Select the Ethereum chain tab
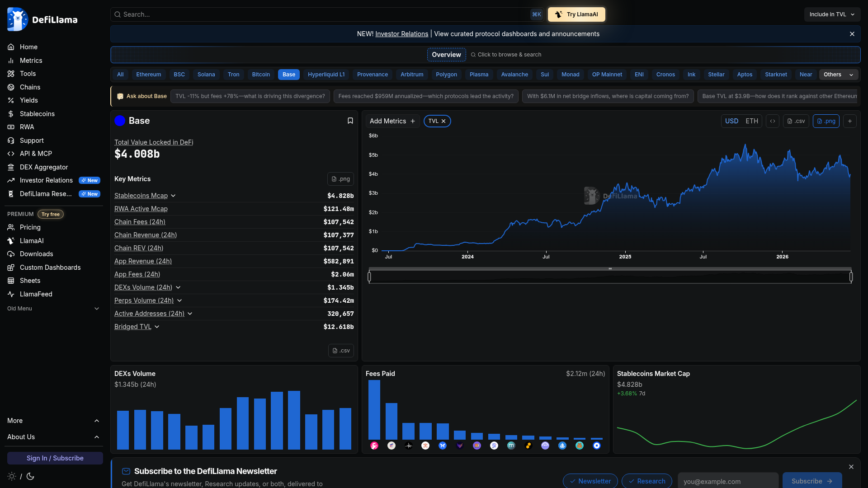The height and width of the screenshot is (488, 868). click(148, 75)
